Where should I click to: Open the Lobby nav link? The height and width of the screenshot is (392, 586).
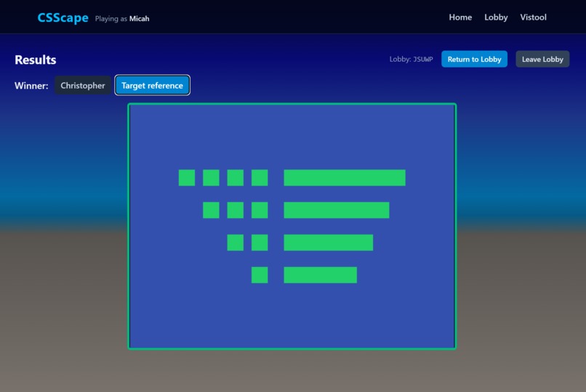tap(496, 17)
